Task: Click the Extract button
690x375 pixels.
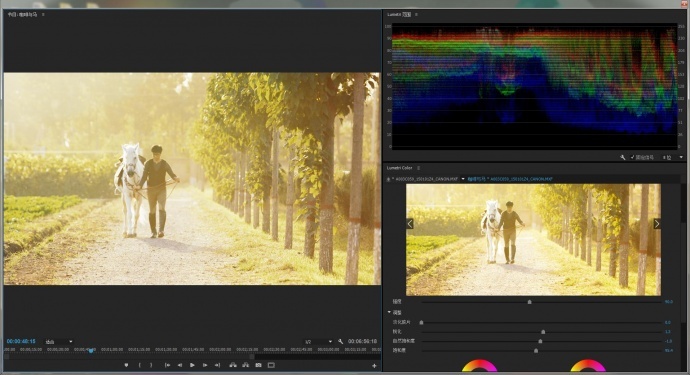Action: [246, 365]
